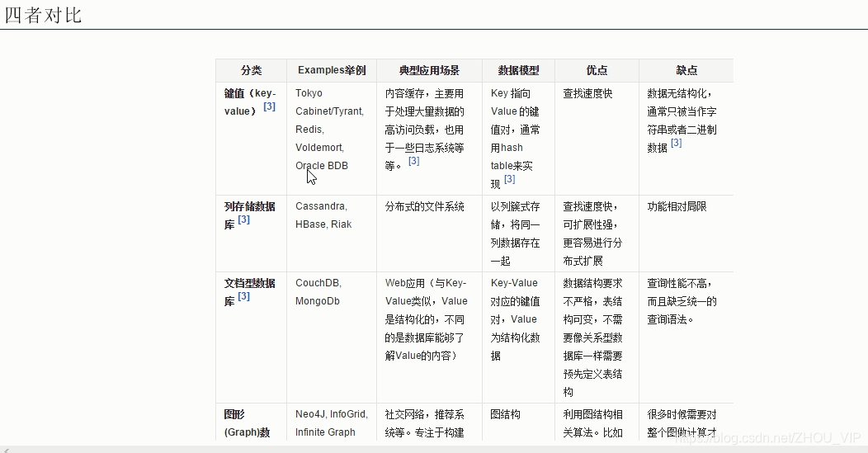Select the 图结构 data model cell
Screen dimensions: 868x453
(518, 422)
